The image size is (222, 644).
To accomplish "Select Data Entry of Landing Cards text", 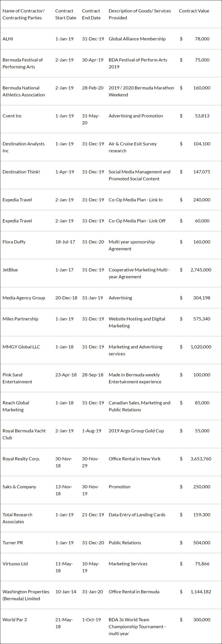I will [137, 515].
